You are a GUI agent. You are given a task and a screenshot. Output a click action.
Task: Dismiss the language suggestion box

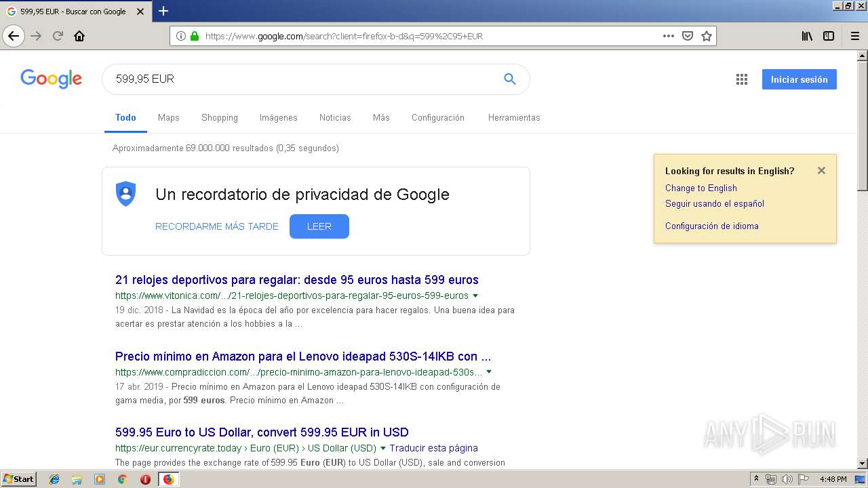(821, 170)
